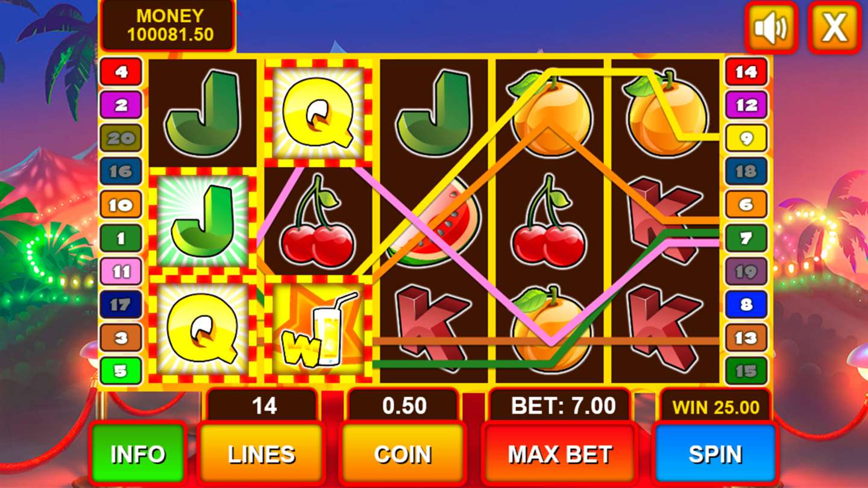
Task: Click the watermelon slice symbol
Action: (x=436, y=222)
